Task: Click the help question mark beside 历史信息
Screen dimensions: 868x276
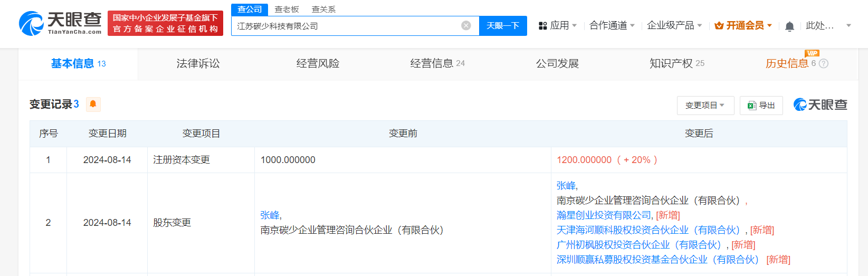Action: [824, 64]
